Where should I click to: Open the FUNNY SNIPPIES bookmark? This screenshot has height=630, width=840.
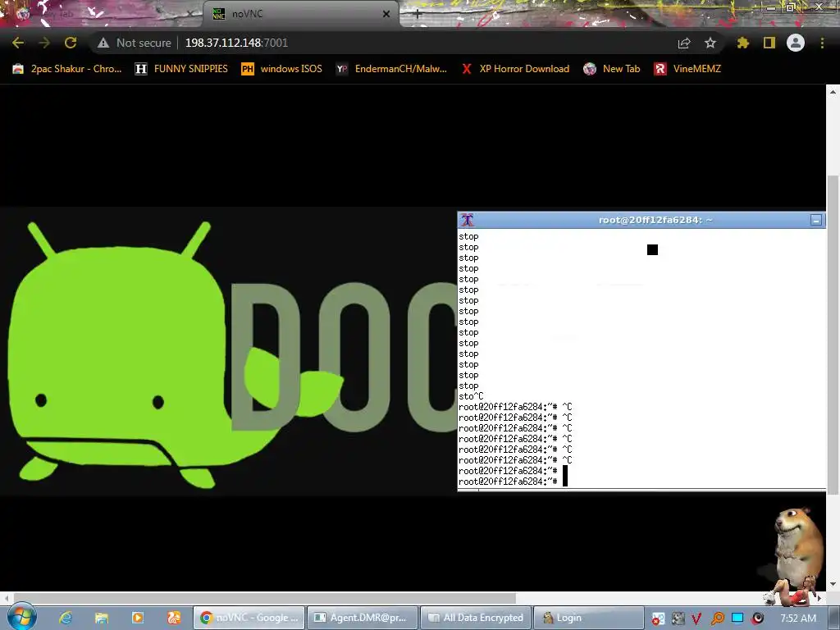(181, 69)
